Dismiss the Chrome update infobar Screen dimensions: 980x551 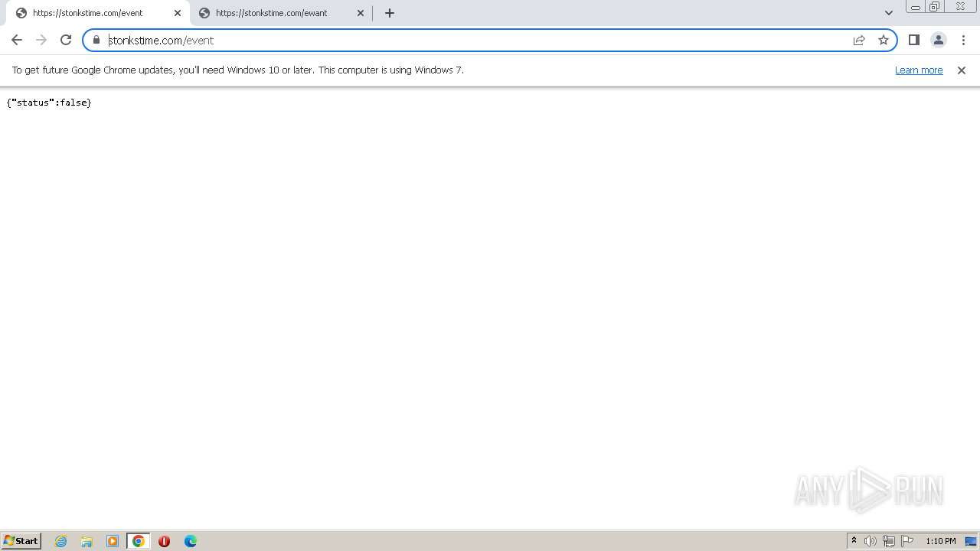tap(962, 70)
